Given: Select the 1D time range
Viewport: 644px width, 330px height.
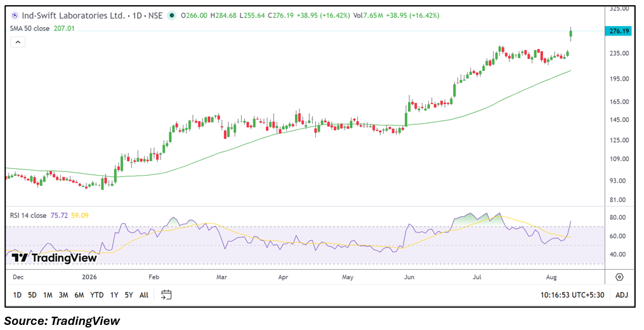Looking at the screenshot, I should coord(17,295).
